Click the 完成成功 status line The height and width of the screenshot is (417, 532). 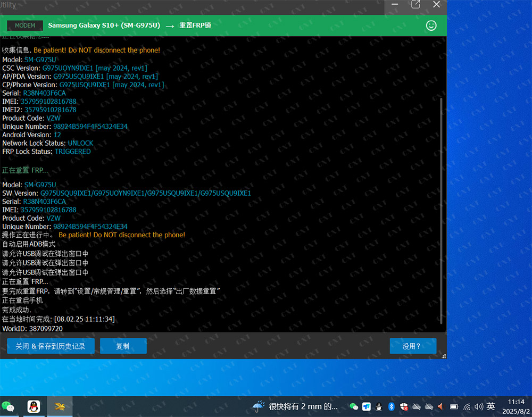point(17,310)
